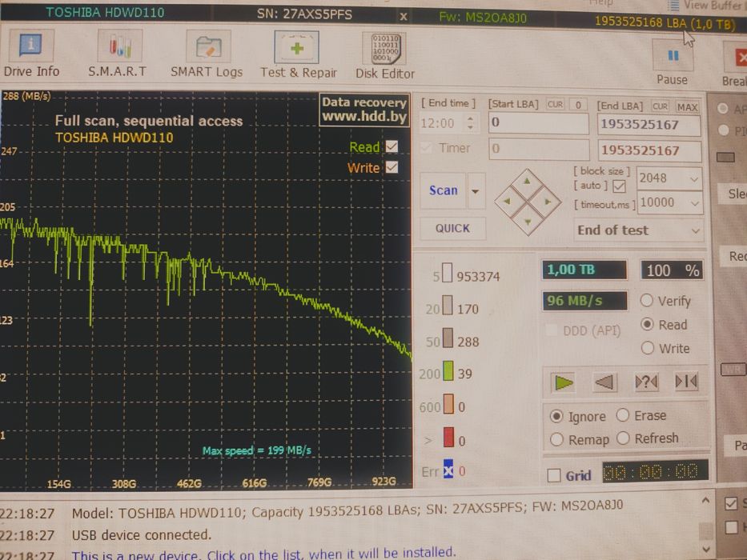747x560 pixels.
Task: Toggle the Read graph checkbox
Action: (392, 146)
